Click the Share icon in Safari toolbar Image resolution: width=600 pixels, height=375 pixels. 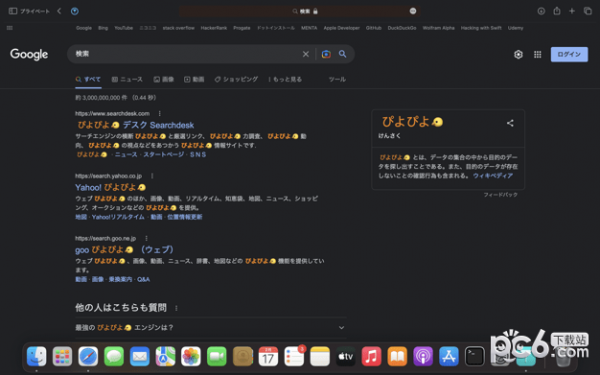tap(557, 11)
